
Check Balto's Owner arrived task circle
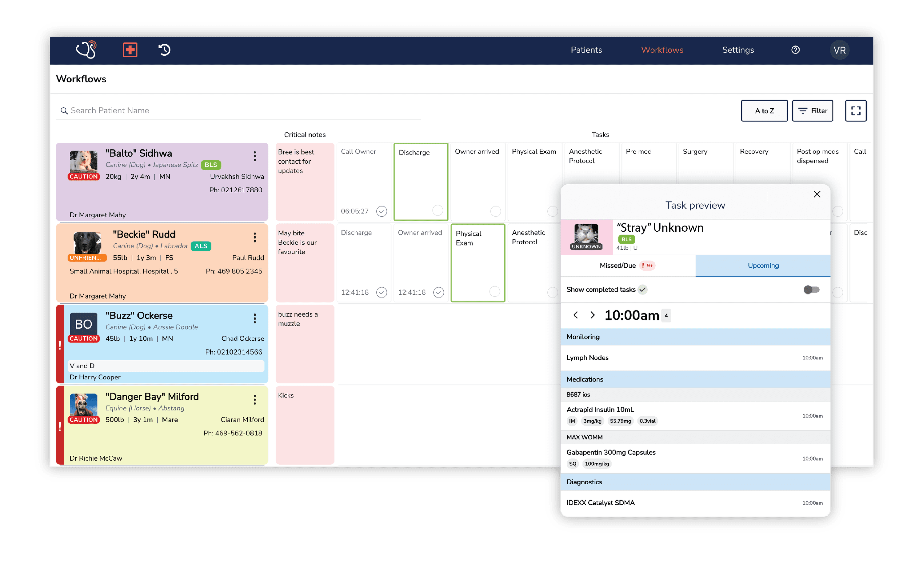(495, 211)
